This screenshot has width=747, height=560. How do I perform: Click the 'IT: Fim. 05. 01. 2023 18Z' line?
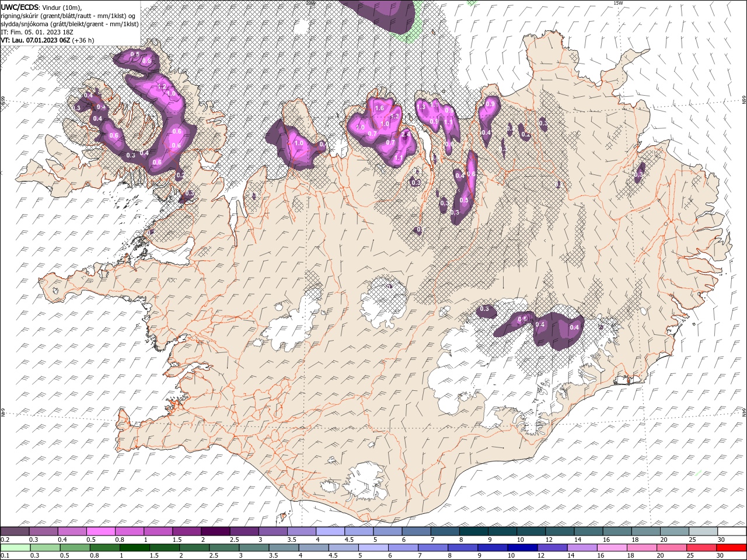tap(38, 32)
